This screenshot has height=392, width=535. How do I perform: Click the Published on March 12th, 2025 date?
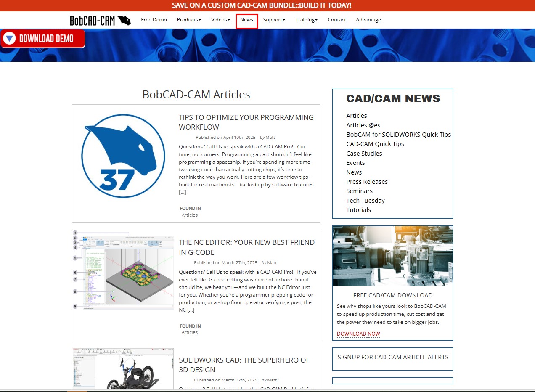pos(226,380)
